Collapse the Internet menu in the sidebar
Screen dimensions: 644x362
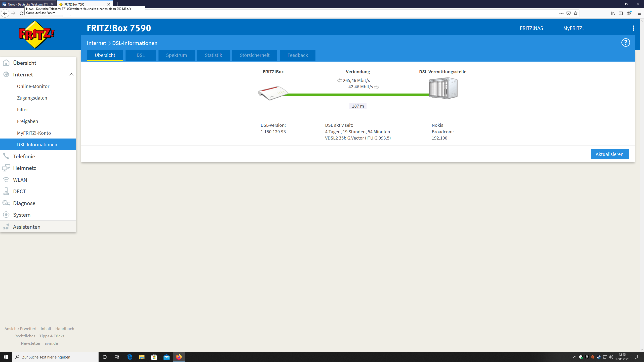point(71,74)
